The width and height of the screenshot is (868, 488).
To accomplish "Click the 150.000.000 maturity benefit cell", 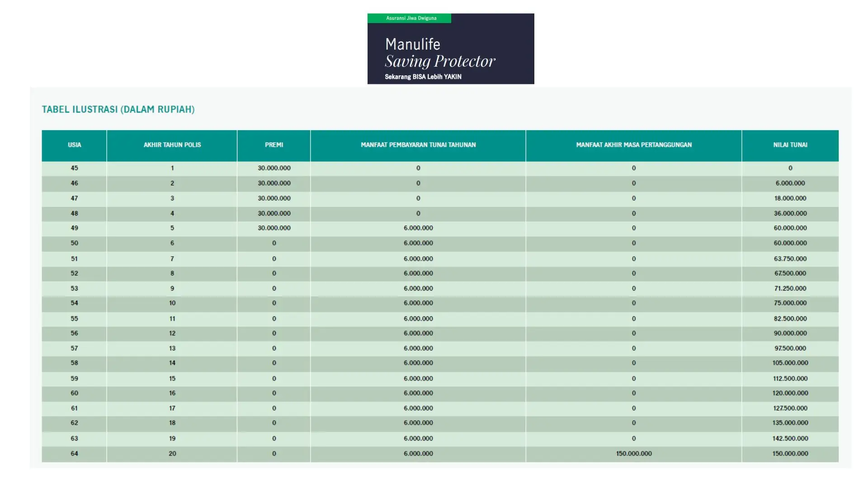I will pos(633,454).
